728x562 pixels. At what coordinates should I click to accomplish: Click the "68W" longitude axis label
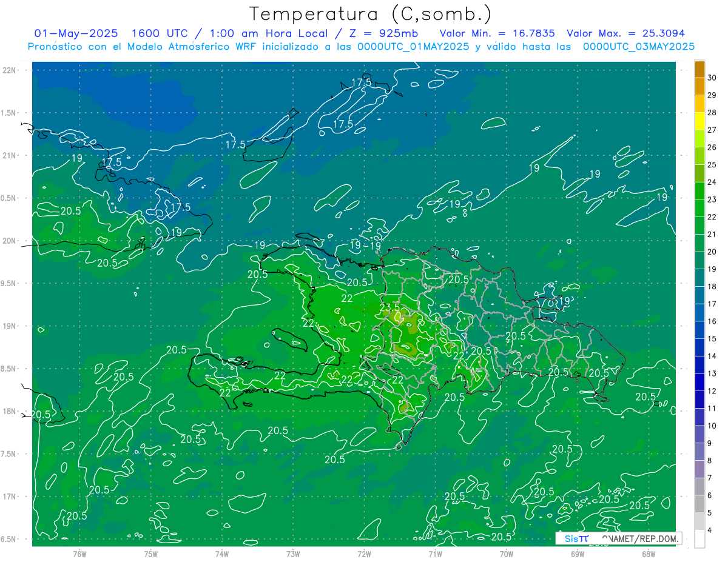(x=649, y=554)
